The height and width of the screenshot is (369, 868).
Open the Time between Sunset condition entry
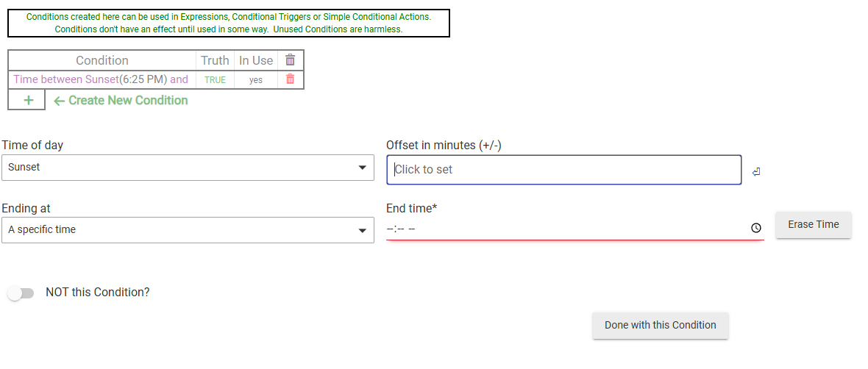(101, 79)
